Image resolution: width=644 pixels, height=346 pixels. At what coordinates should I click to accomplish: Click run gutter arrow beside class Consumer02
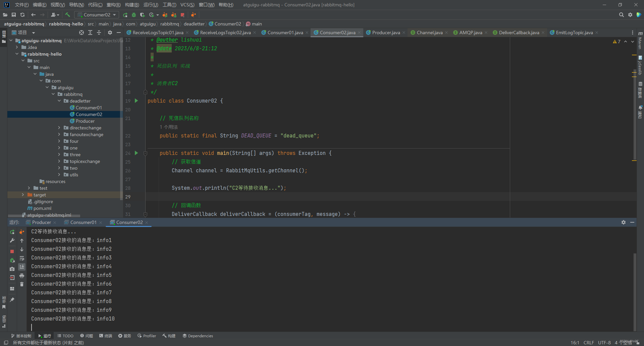point(136,101)
